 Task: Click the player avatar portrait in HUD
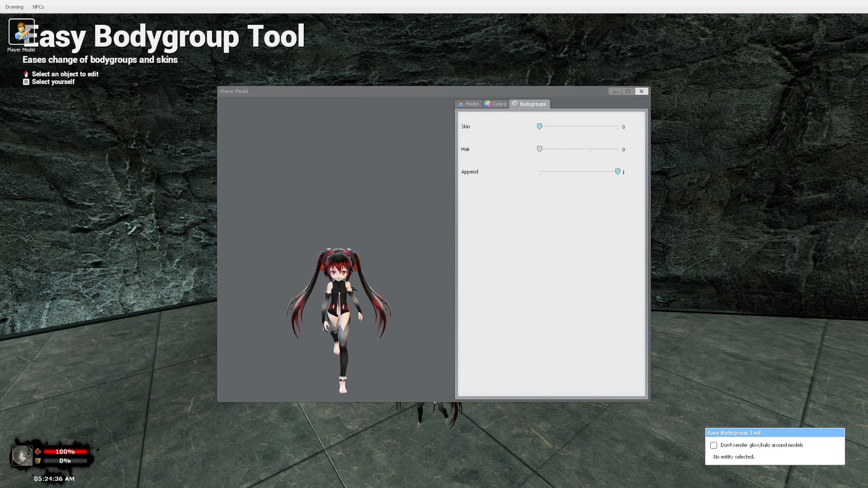22,455
